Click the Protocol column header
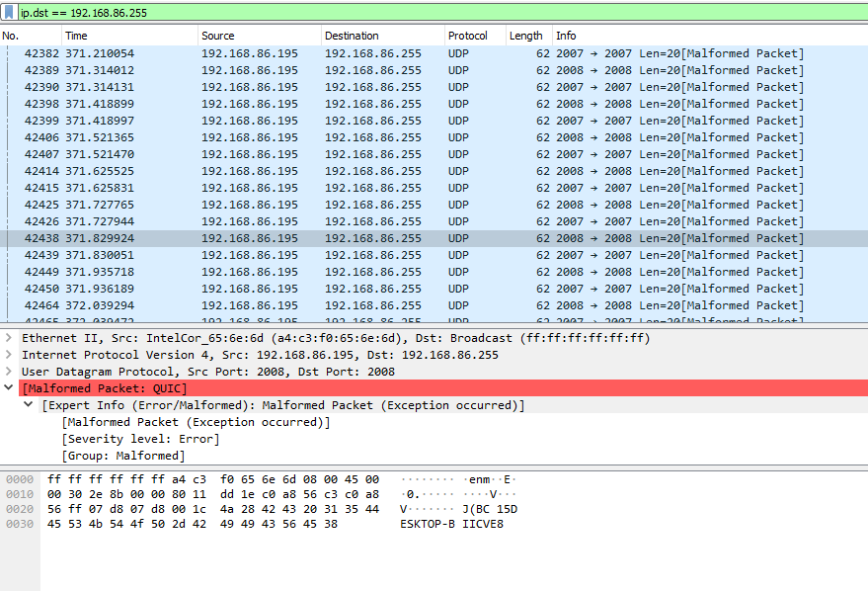Screen dimensions: 868x591 (x=474, y=36)
